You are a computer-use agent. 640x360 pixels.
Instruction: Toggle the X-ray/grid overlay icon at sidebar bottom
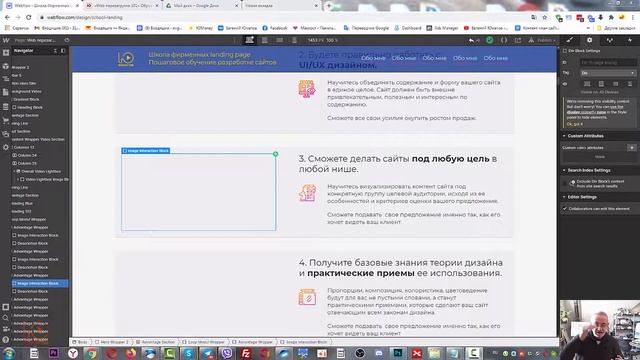tap(6, 307)
